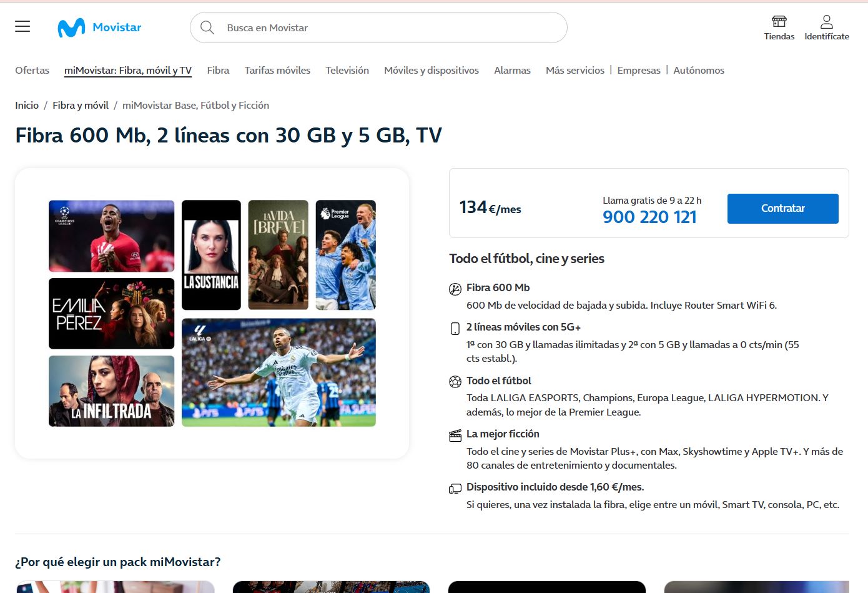Open the Tiendas store icon

coord(779,21)
